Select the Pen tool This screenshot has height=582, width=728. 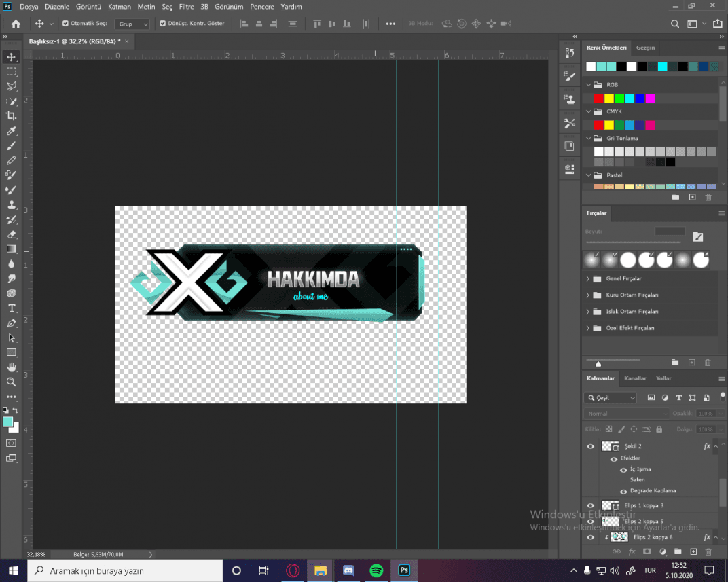[11, 323]
